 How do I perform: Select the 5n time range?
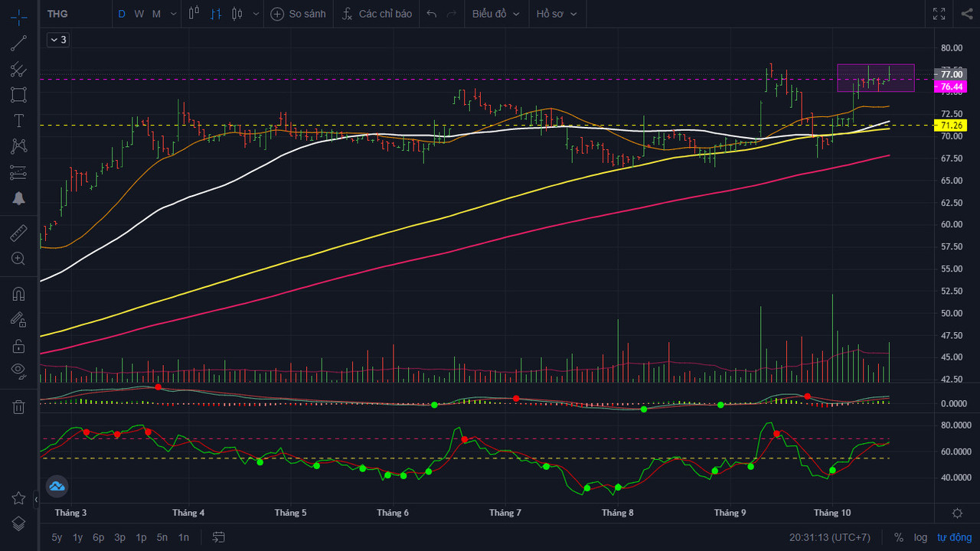click(x=162, y=537)
